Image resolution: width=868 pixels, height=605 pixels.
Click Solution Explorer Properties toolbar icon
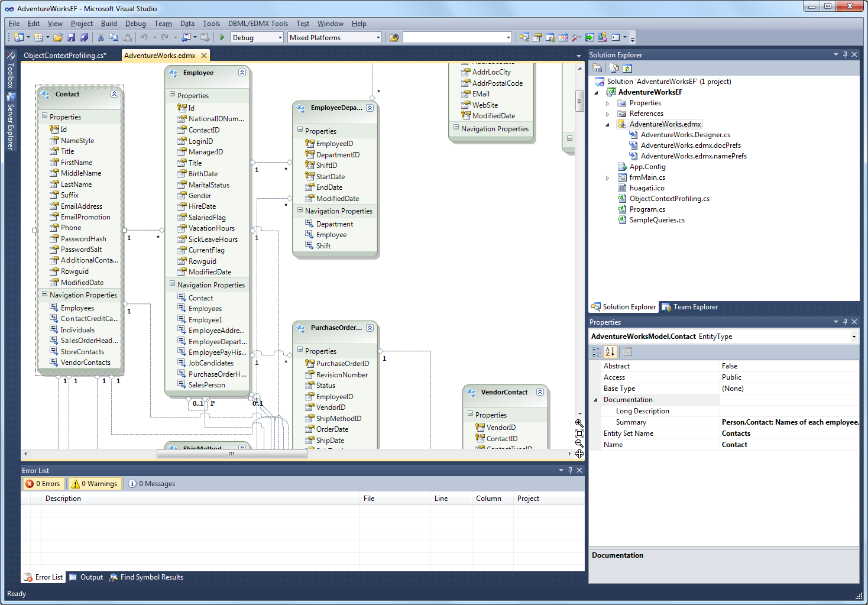597,68
